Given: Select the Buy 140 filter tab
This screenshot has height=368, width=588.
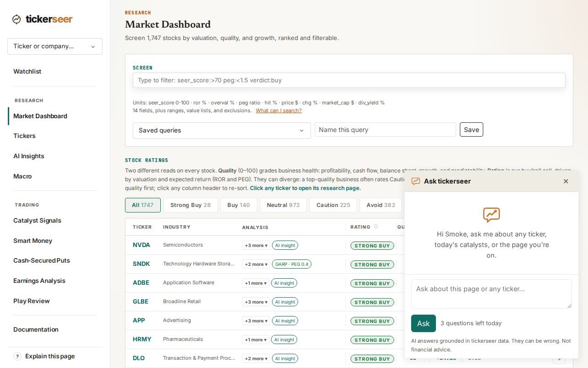Looking at the screenshot, I should click(x=238, y=205).
